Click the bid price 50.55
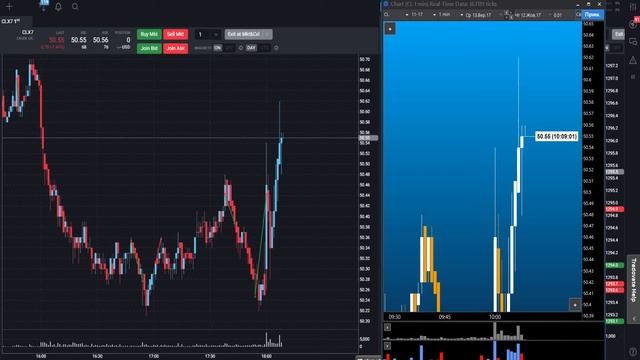Image resolution: width=640 pixels, height=360 pixels. 78,40
